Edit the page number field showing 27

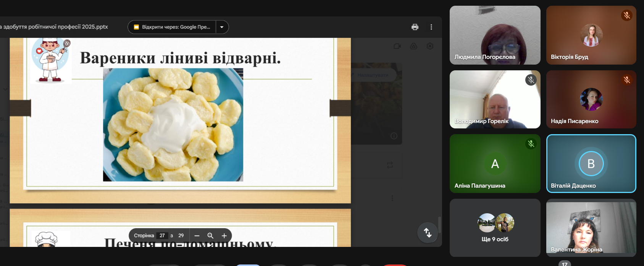(x=162, y=236)
